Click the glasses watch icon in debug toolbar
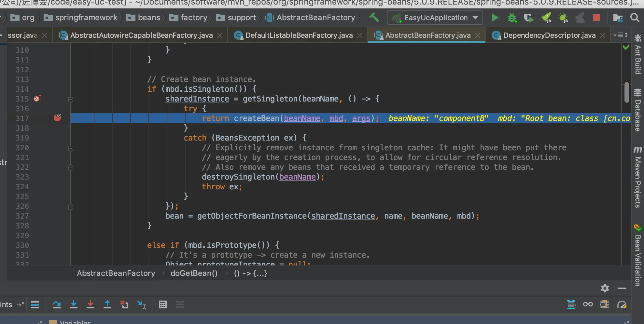The width and height of the screenshot is (644, 324). click(588, 305)
